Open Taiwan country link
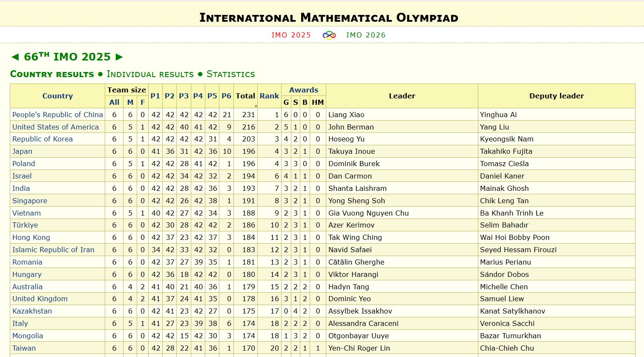 click(24, 348)
